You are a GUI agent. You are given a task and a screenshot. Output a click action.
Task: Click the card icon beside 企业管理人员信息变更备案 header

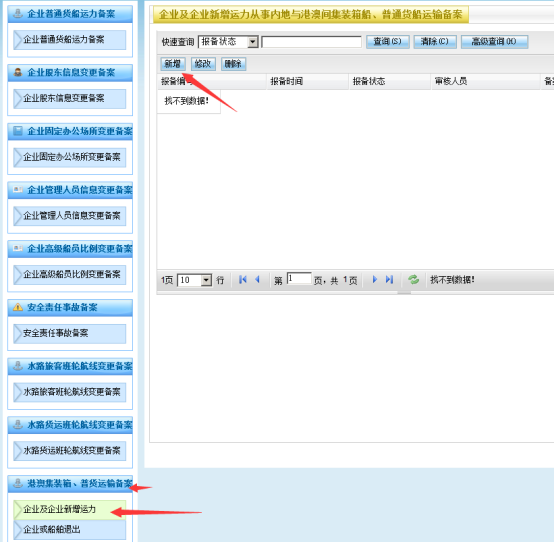[17, 189]
